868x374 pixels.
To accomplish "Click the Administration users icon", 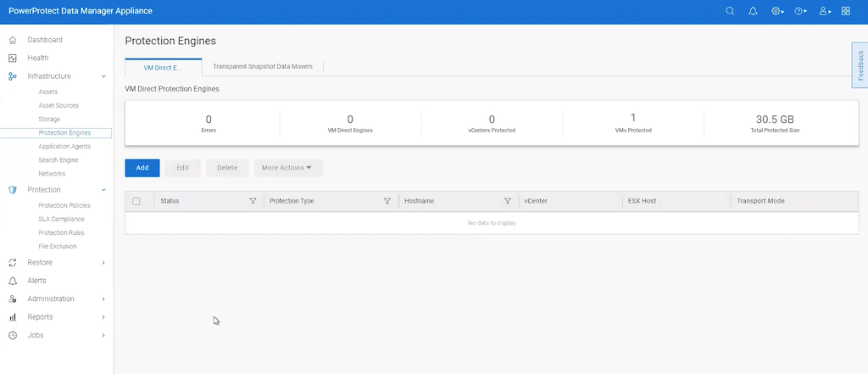I will click(13, 299).
